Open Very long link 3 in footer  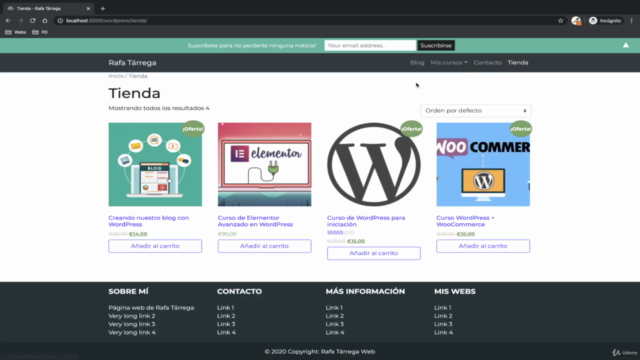tap(132, 324)
